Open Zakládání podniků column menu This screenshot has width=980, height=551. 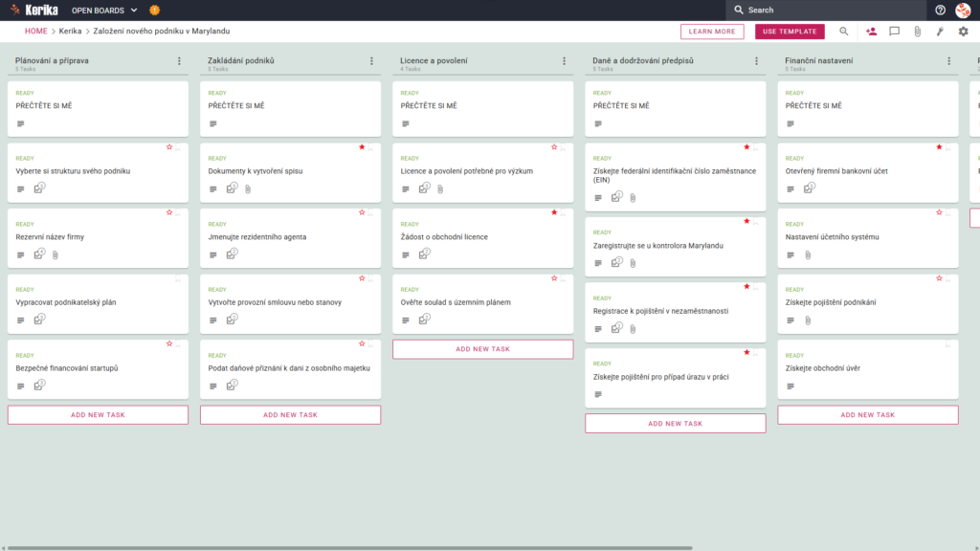(x=372, y=61)
